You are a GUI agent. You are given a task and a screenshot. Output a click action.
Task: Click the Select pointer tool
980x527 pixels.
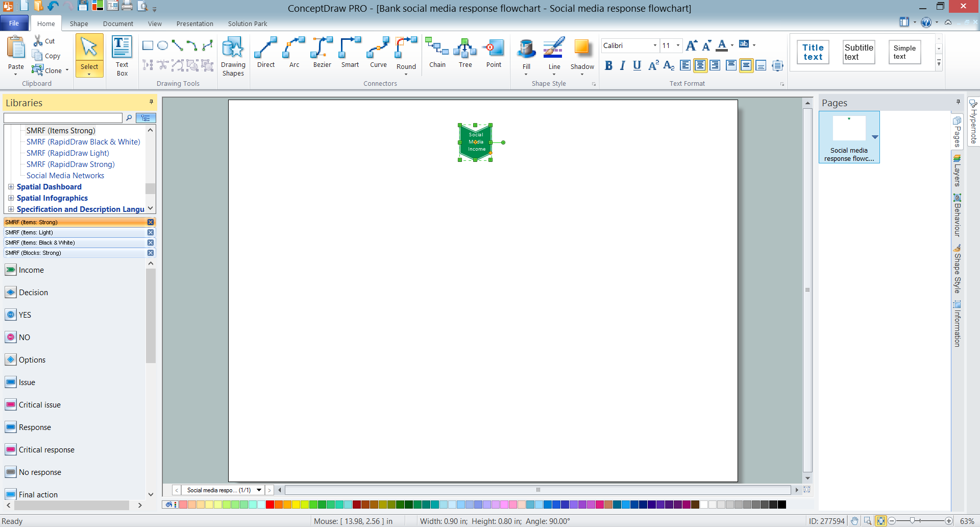89,55
